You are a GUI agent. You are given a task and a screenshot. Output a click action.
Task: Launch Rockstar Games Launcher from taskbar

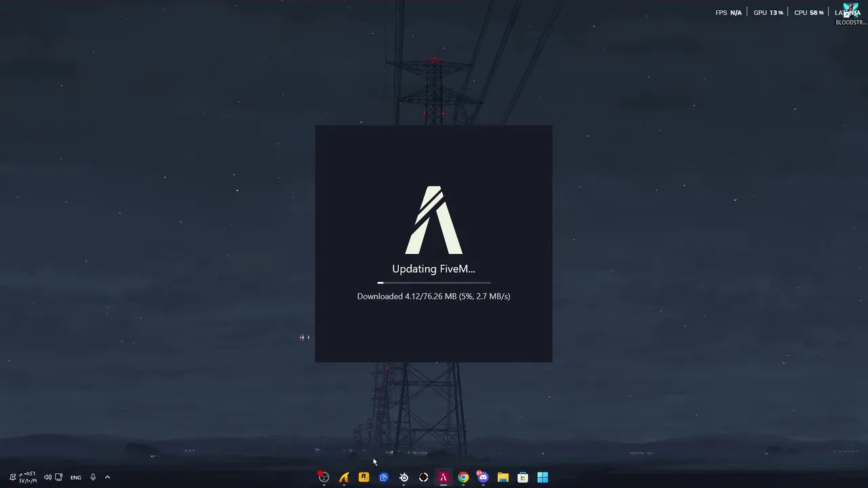[363, 477]
